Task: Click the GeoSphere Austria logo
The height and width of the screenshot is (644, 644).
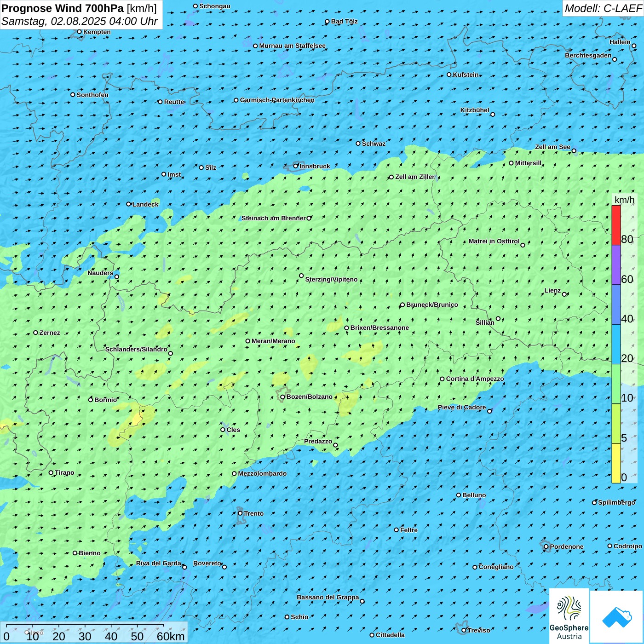Action: pos(569,615)
